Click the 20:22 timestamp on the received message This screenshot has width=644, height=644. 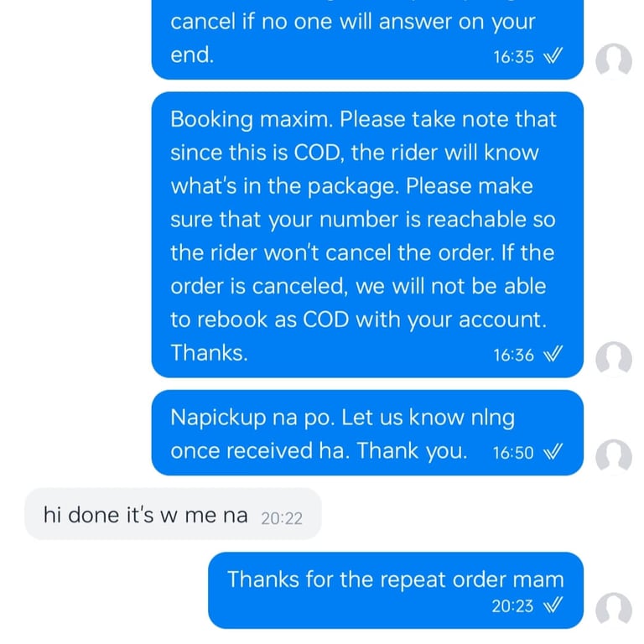coord(281,517)
